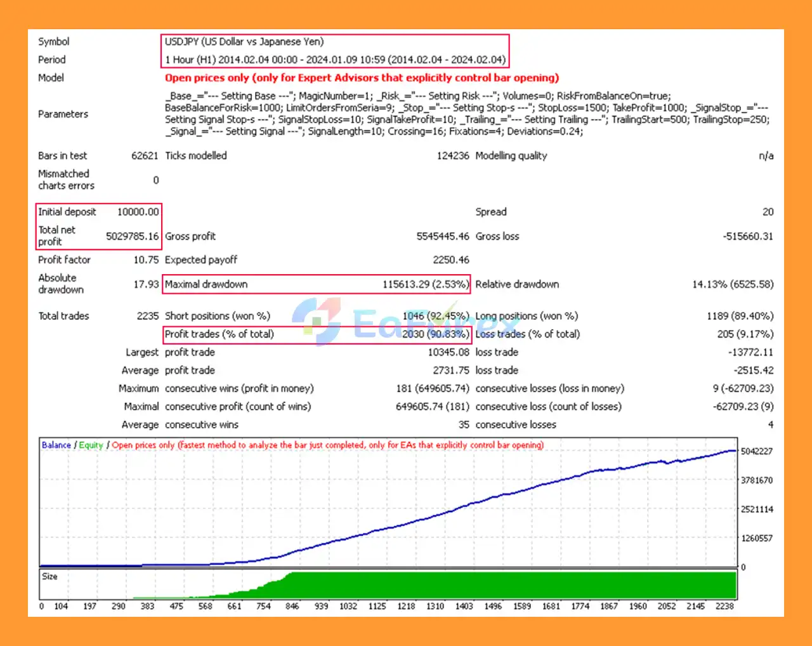Click the Largest loss trade value -13772.11

[750, 352]
